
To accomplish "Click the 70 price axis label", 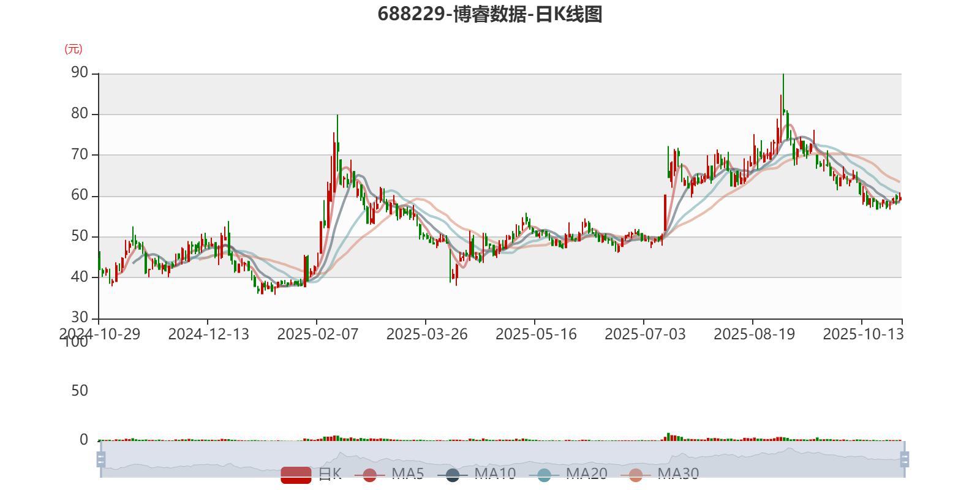I will pyautogui.click(x=80, y=155).
